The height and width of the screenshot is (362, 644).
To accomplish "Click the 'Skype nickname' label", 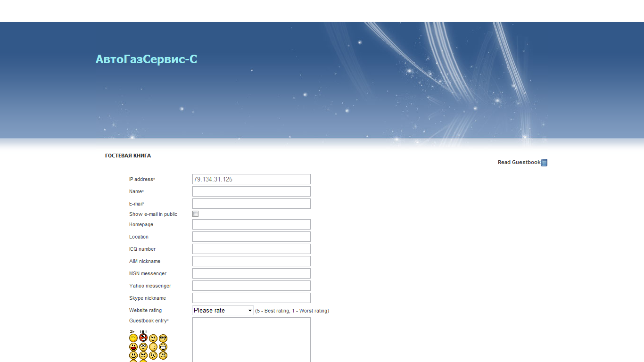I will coord(148,298).
